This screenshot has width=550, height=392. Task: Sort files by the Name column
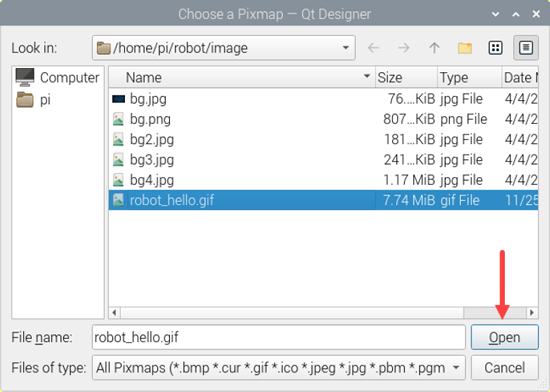(x=242, y=77)
